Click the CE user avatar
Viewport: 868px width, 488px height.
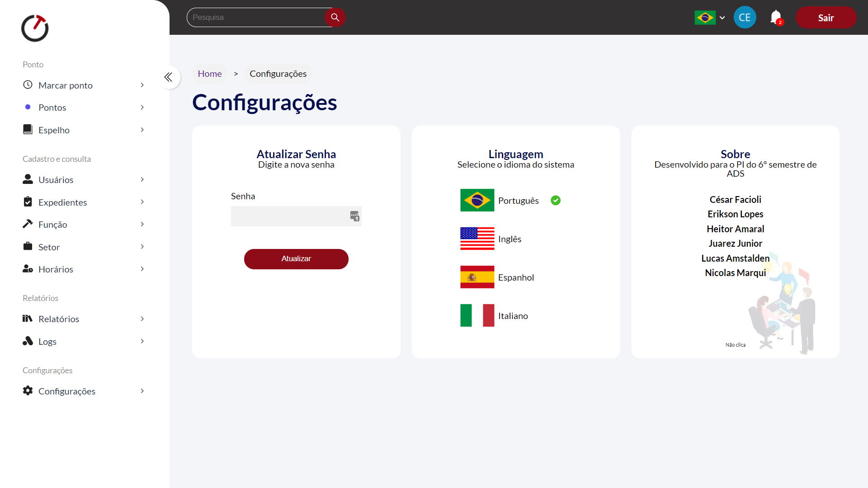pyautogui.click(x=745, y=17)
